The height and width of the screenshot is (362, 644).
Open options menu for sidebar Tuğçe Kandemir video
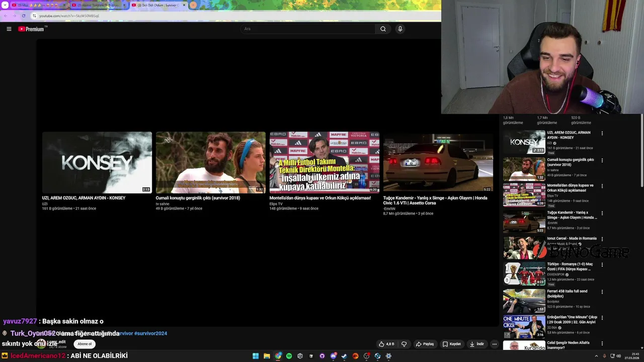pyautogui.click(x=602, y=213)
